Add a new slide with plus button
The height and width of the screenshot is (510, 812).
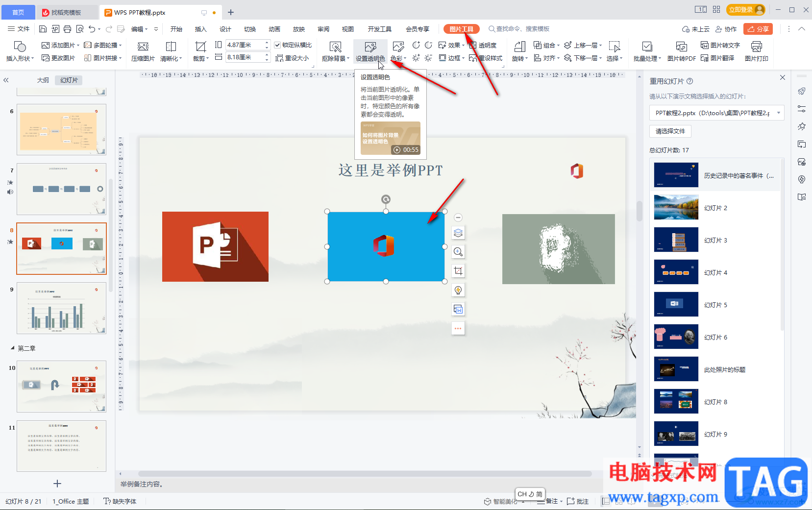tap(57, 484)
